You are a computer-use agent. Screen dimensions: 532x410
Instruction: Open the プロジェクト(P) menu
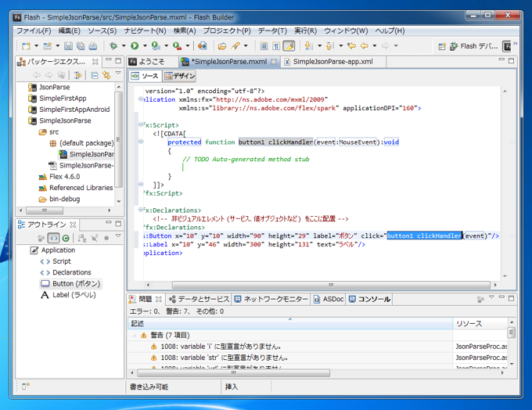(227, 31)
